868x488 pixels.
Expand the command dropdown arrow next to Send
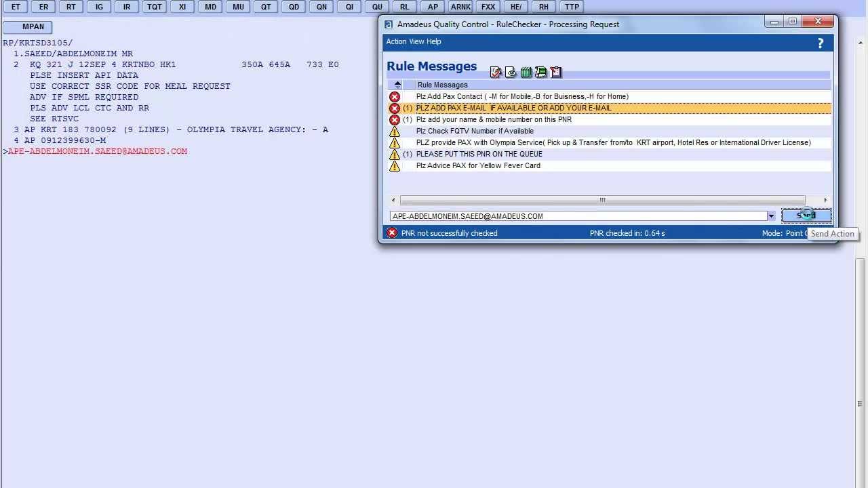click(771, 216)
